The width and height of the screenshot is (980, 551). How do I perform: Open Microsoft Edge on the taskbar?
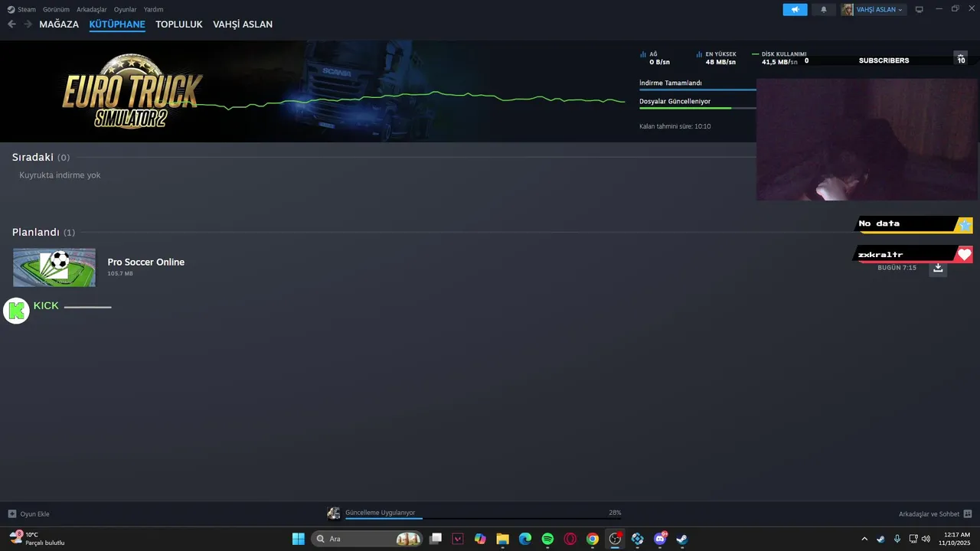[x=525, y=539]
